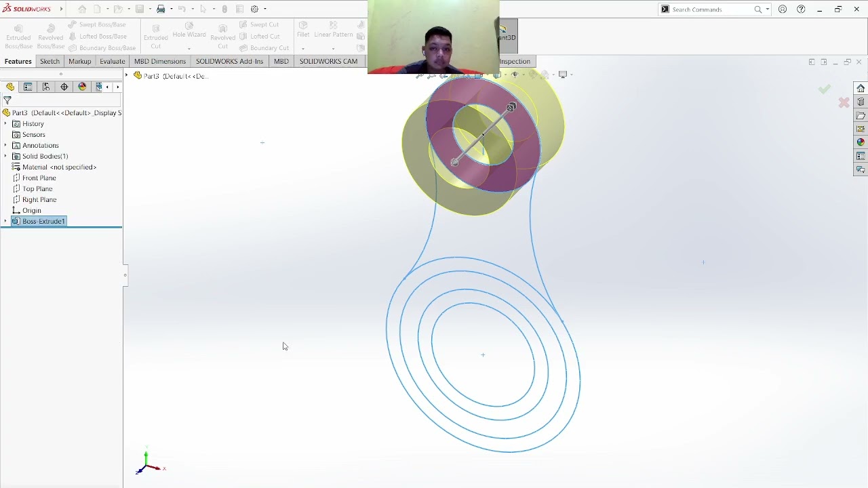Click the user account icon
Screen dimensions: 868x488
coord(783,9)
